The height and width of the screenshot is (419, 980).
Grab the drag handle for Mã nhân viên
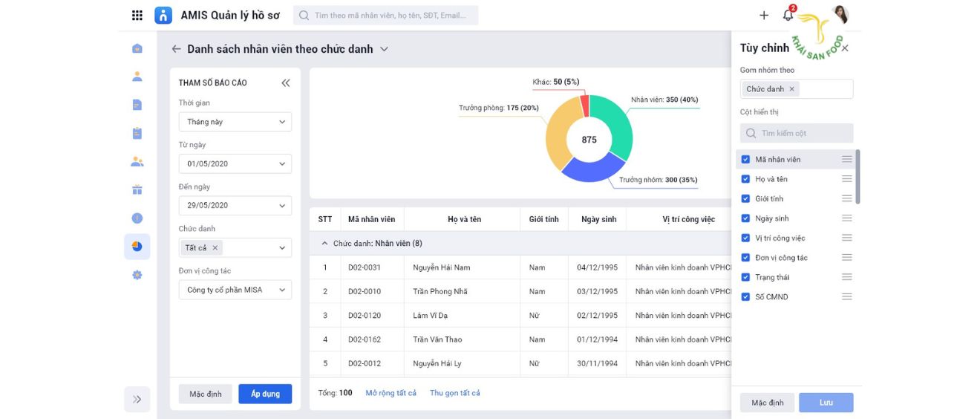846,159
